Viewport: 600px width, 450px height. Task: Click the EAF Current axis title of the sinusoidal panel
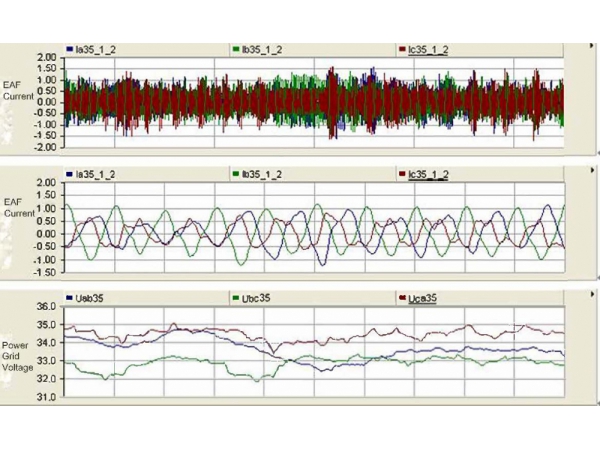click(18, 208)
